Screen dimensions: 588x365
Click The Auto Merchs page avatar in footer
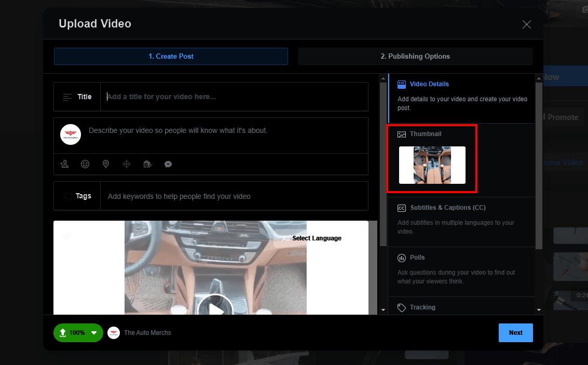114,333
